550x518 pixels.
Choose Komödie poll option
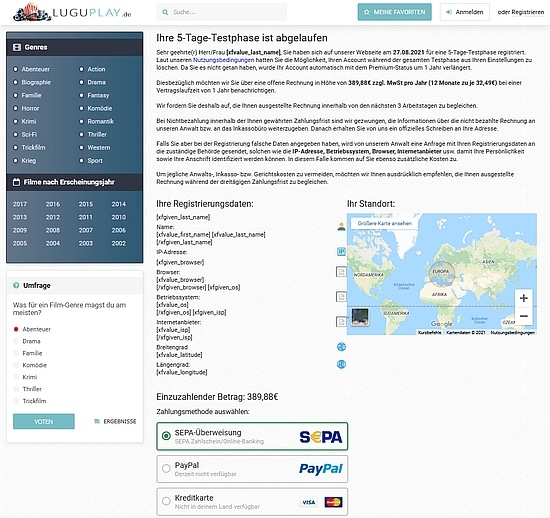point(16,365)
